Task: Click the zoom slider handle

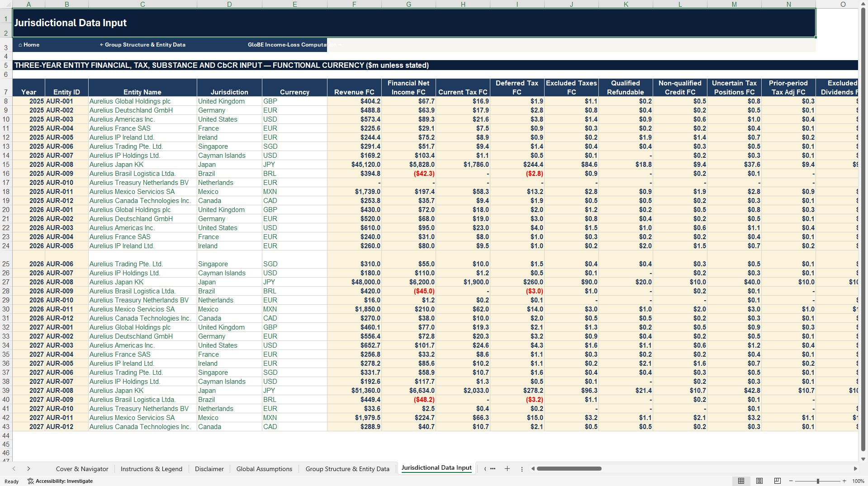Action: [818, 481]
